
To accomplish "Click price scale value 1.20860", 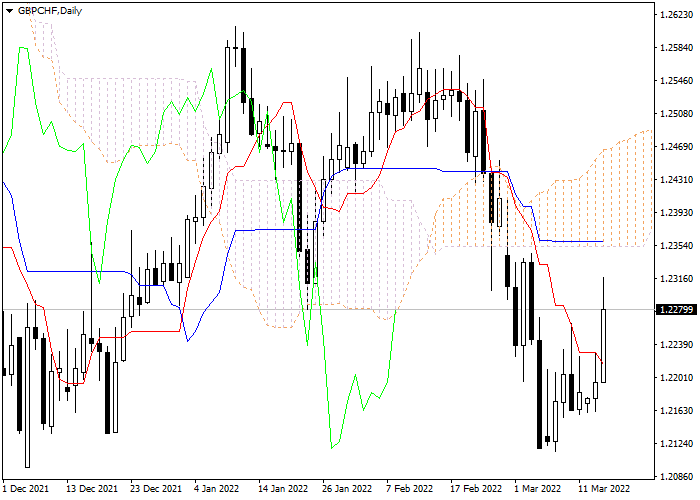I will click(x=676, y=477).
